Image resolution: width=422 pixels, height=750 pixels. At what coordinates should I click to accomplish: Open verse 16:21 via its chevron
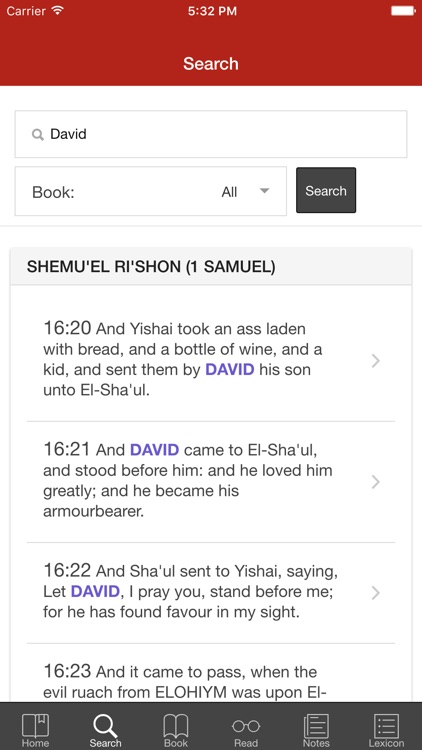(376, 482)
